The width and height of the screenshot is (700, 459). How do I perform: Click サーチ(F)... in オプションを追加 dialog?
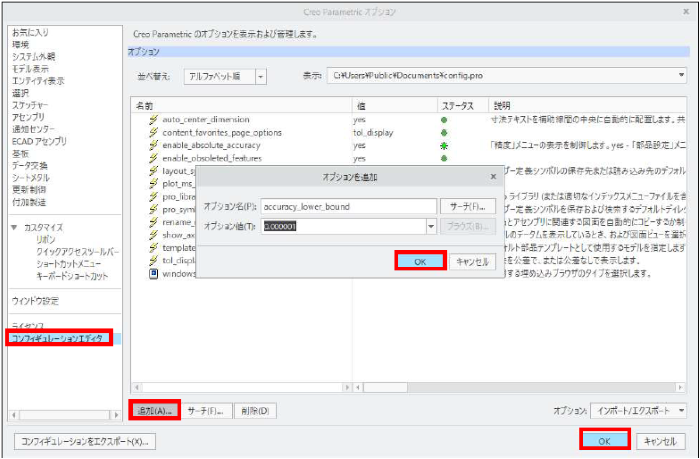(468, 206)
